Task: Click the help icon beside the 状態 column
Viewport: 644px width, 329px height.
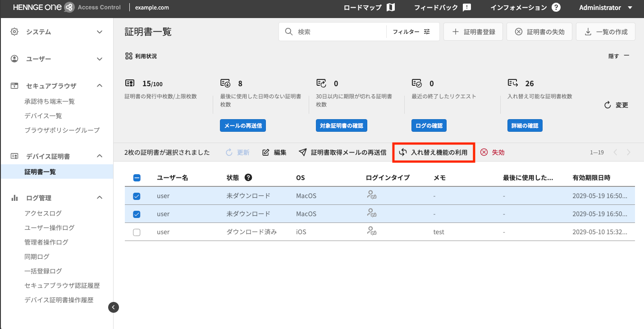Action: [x=248, y=177]
